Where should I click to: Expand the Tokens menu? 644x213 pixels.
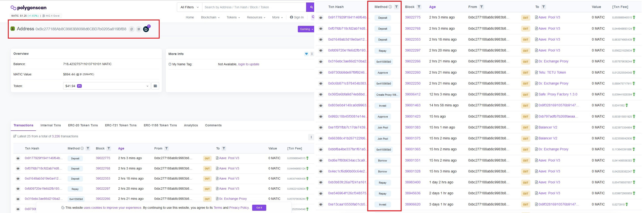(233, 17)
